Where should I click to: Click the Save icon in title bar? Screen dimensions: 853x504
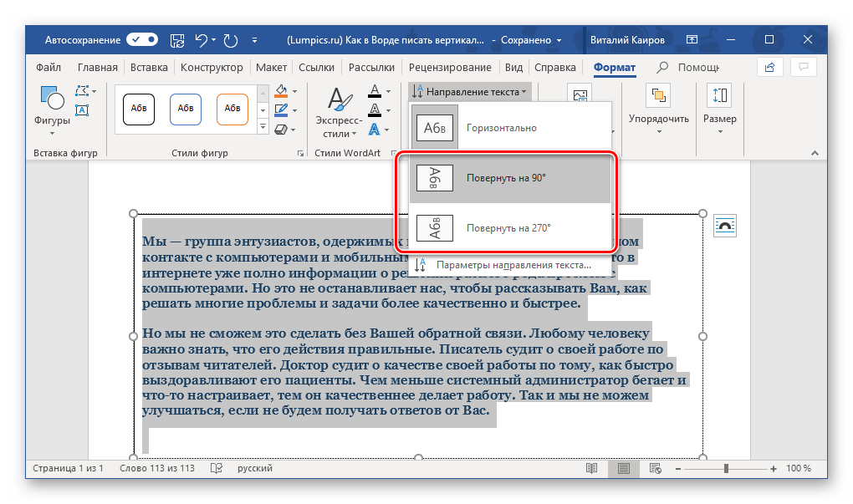176,39
